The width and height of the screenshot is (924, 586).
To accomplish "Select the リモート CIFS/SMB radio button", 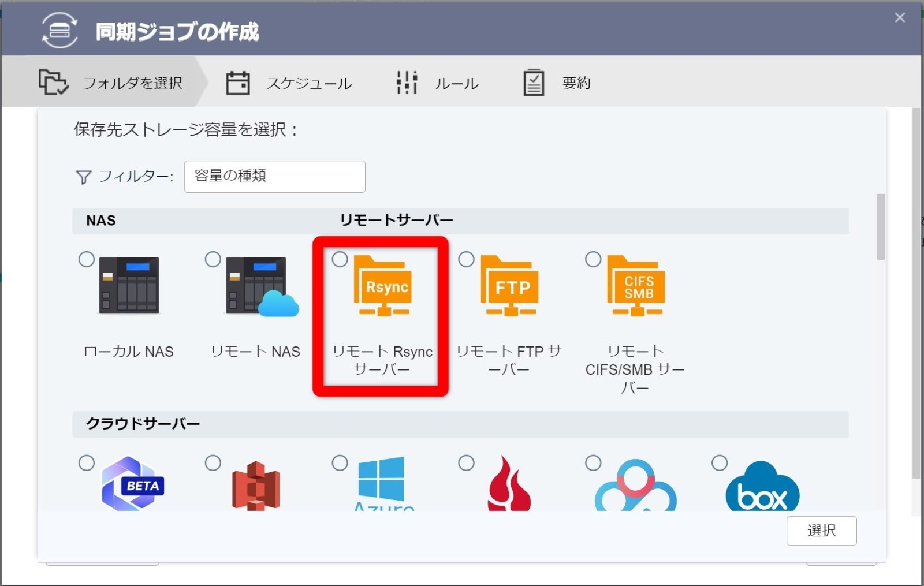I will pos(593,259).
